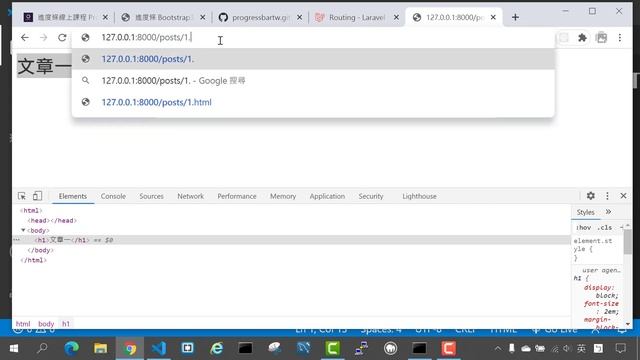
Task: Open the green Camtasia taskbar icon
Action: (x=332, y=348)
